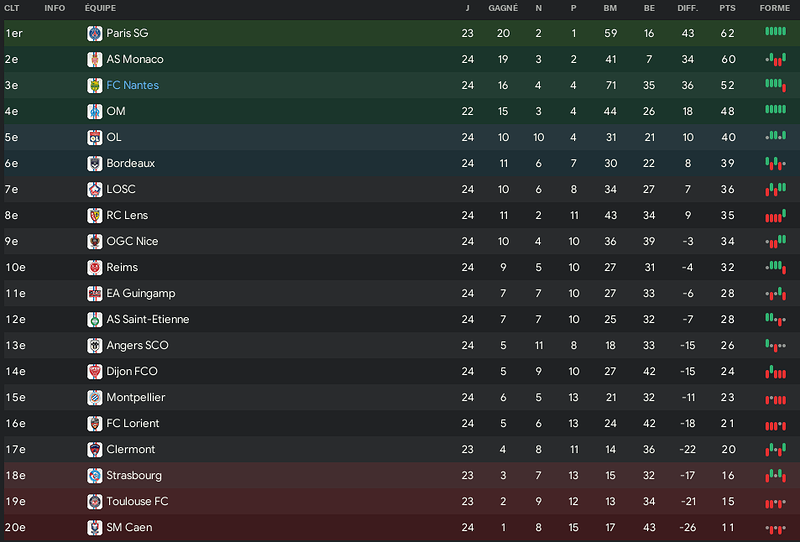Sort table by PTS column header

click(x=727, y=8)
